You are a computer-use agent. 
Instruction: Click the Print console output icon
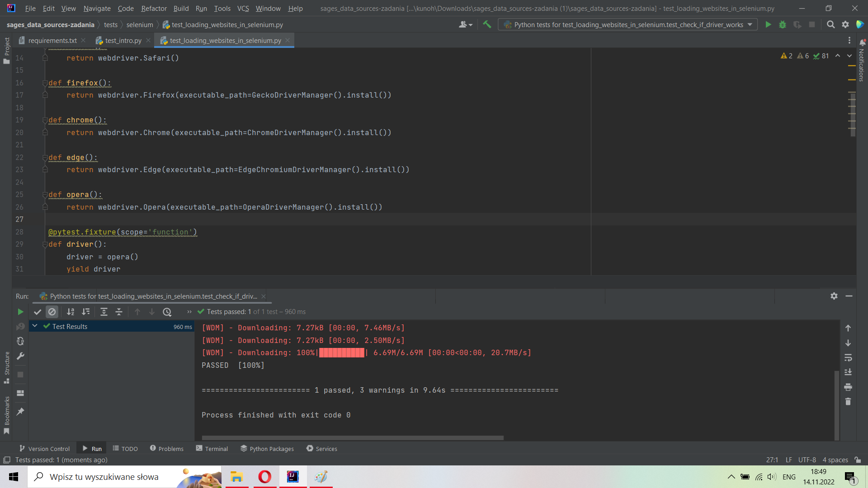[x=848, y=387]
